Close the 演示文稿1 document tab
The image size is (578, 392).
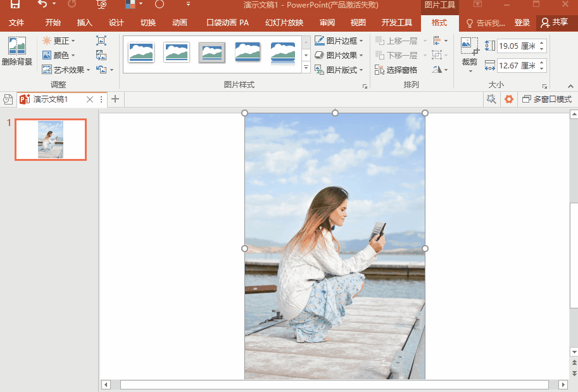[89, 99]
